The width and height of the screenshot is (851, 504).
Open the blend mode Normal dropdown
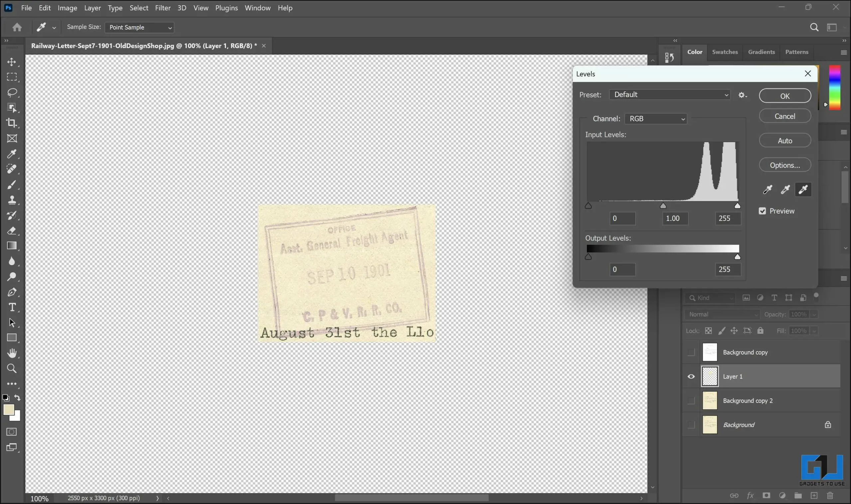(722, 315)
